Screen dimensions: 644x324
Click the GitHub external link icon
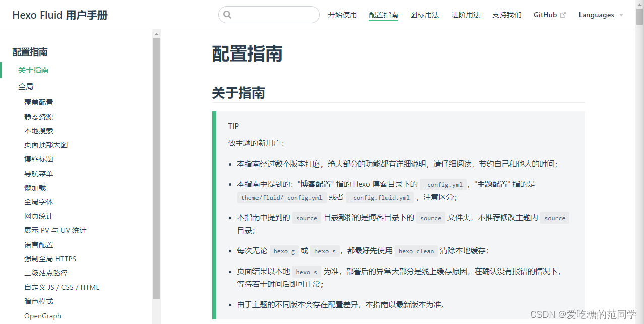563,15
